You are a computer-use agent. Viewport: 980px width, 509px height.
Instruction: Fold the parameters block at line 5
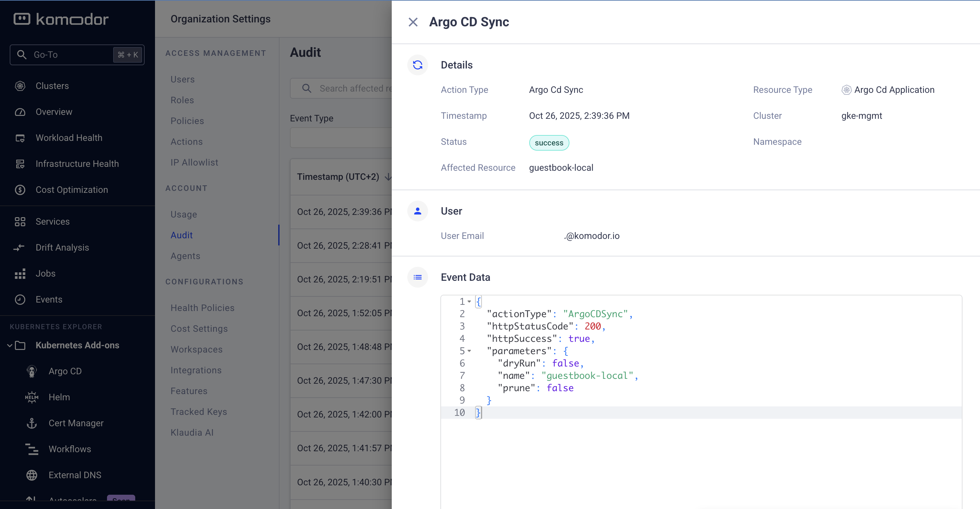(x=470, y=351)
